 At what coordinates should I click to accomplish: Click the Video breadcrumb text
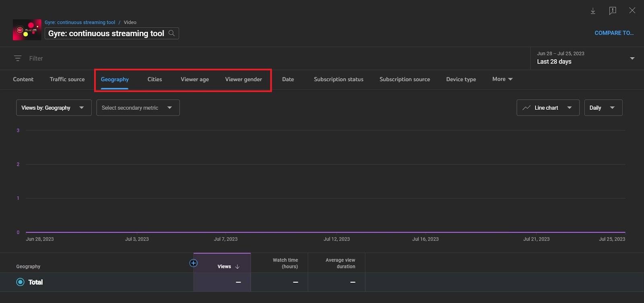130,23
